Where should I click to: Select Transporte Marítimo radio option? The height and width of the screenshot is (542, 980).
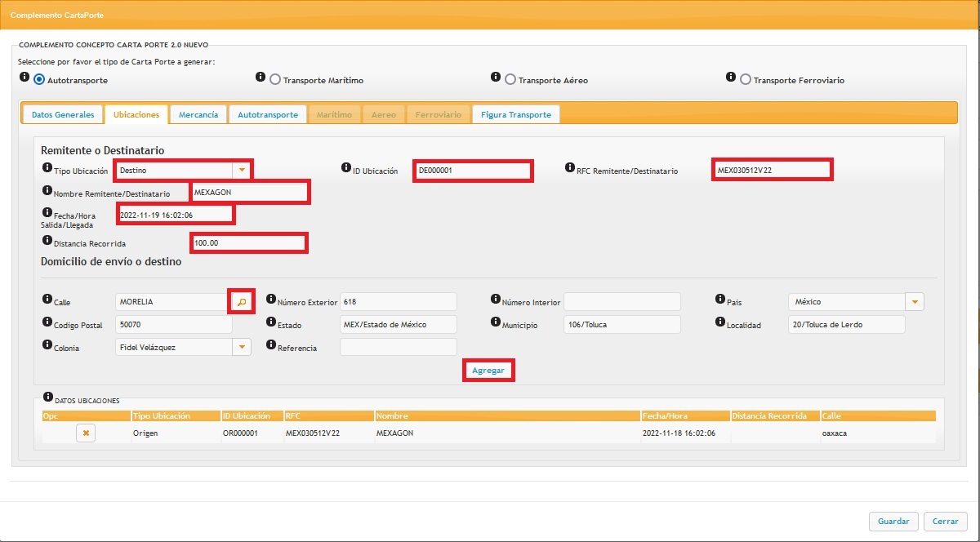275,80
